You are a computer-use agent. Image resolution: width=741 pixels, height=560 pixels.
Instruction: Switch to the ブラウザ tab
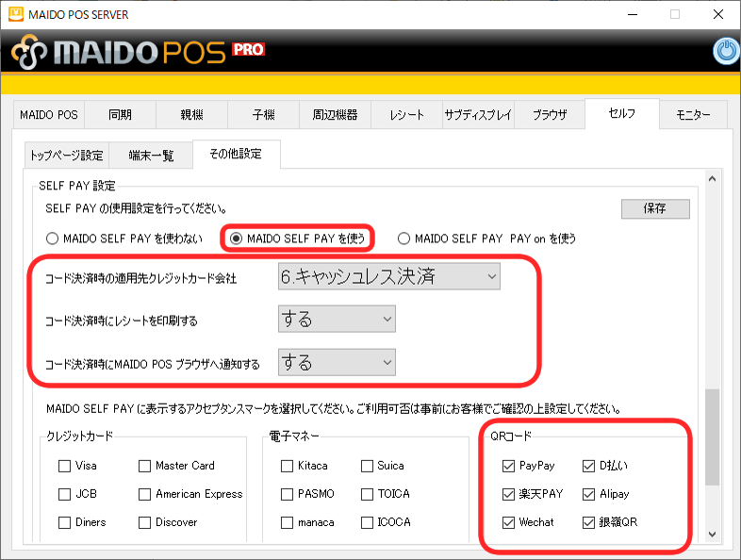pos(550,115)
